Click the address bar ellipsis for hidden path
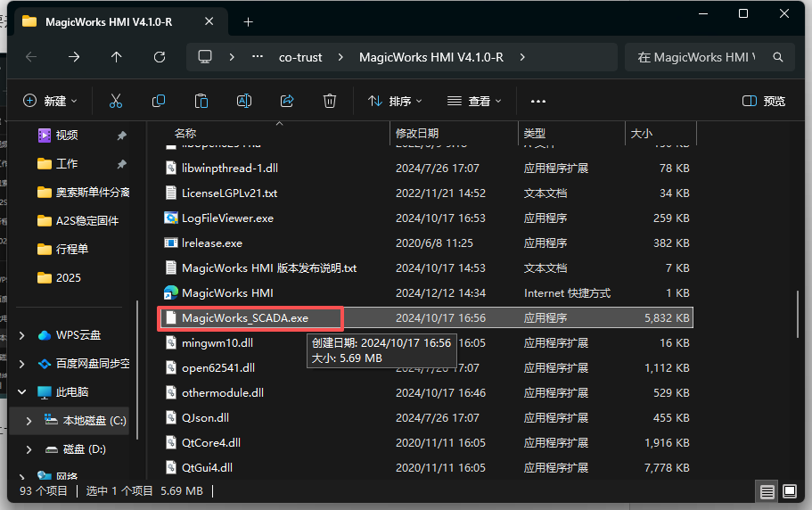This screenshot has height=510, width=812. click(258, 57)
